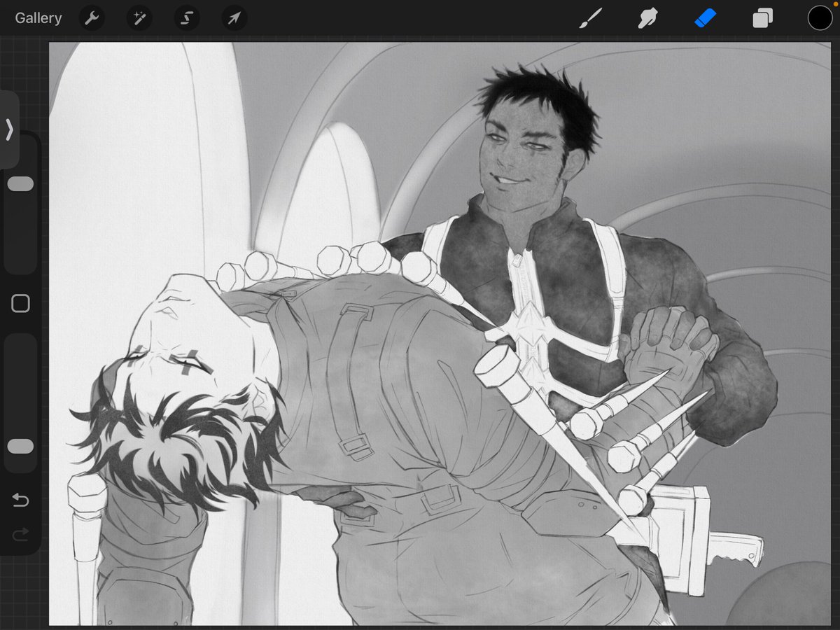Activate the Selection tool
Image resolution: width=840 pixels, height=630 pixels.
coord(187,18)
